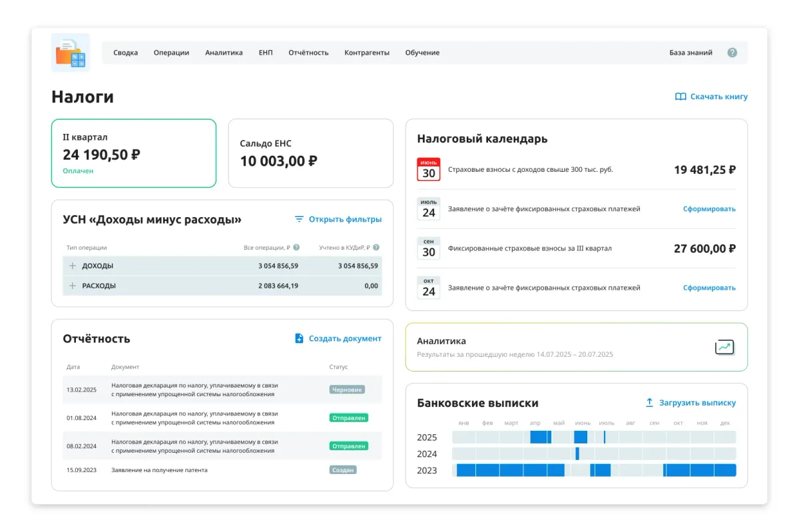Click the upload arrow icon for Загрузить выписку
The width and height of the screenshot is (799, 532).
coord(649,403)
